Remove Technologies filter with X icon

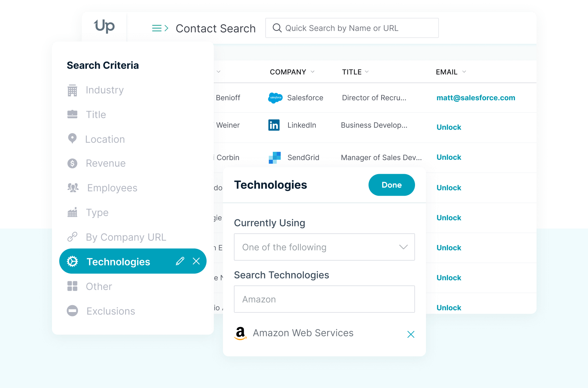tap(196, 261)
